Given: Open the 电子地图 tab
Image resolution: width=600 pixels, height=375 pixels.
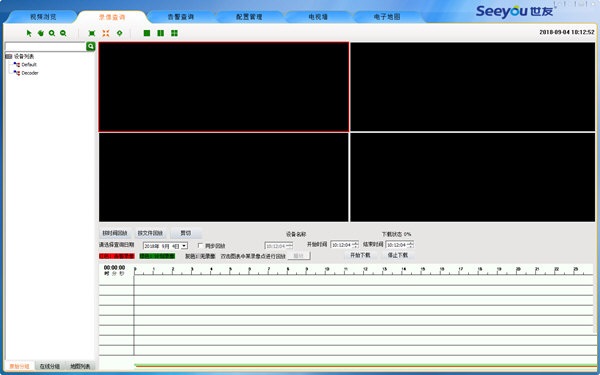Looking at the screenshot, I should click(387, 17).
